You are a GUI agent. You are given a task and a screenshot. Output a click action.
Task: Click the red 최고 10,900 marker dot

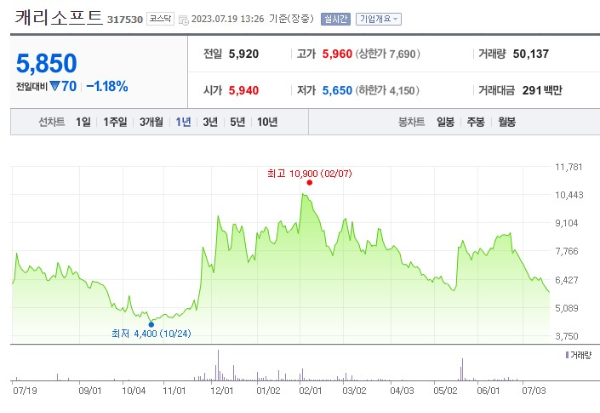(x=309, y=183)
